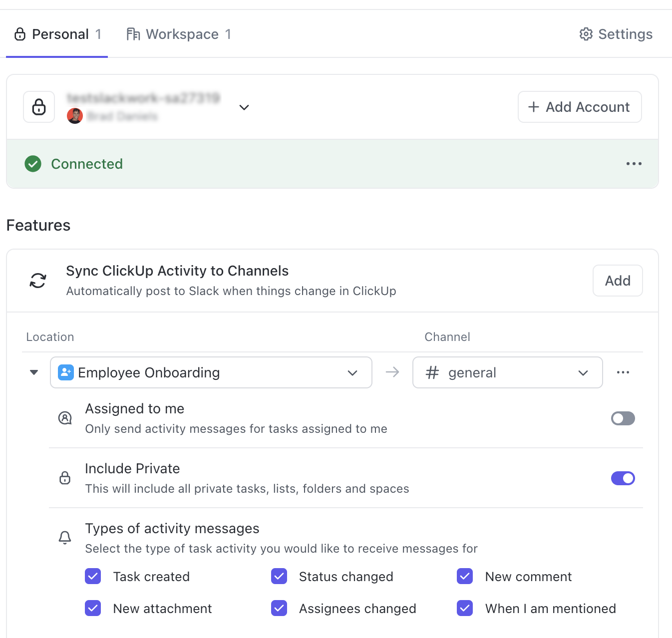
Task: Open the general channel dropdown
Action: 583,372
